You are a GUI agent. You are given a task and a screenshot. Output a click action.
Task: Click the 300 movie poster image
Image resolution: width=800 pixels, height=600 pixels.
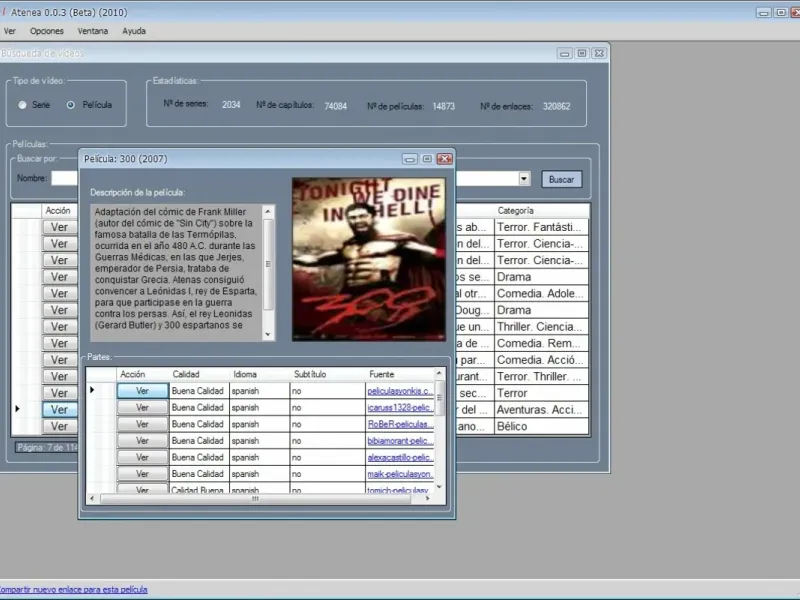(x=368, y=259)
